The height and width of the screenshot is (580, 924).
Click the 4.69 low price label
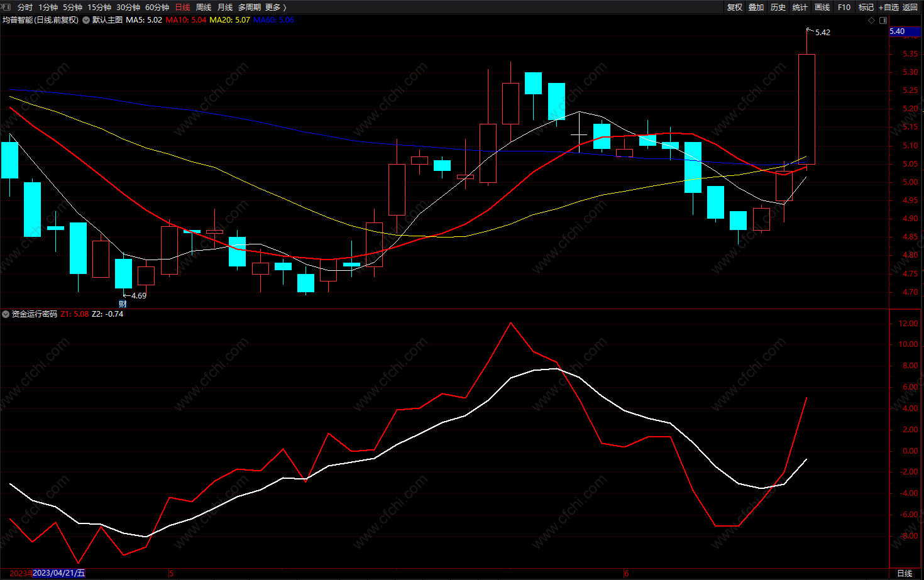tap(139, 296)
